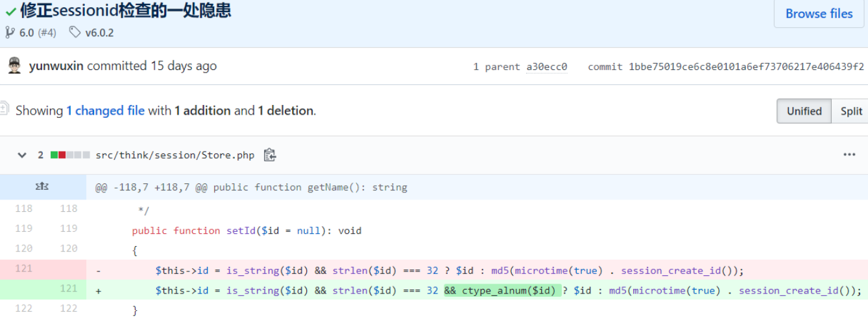Image resolution: width=868 pixels, height=320 pixels.
Task: Click new line number 120
Action: click(68, 248)
